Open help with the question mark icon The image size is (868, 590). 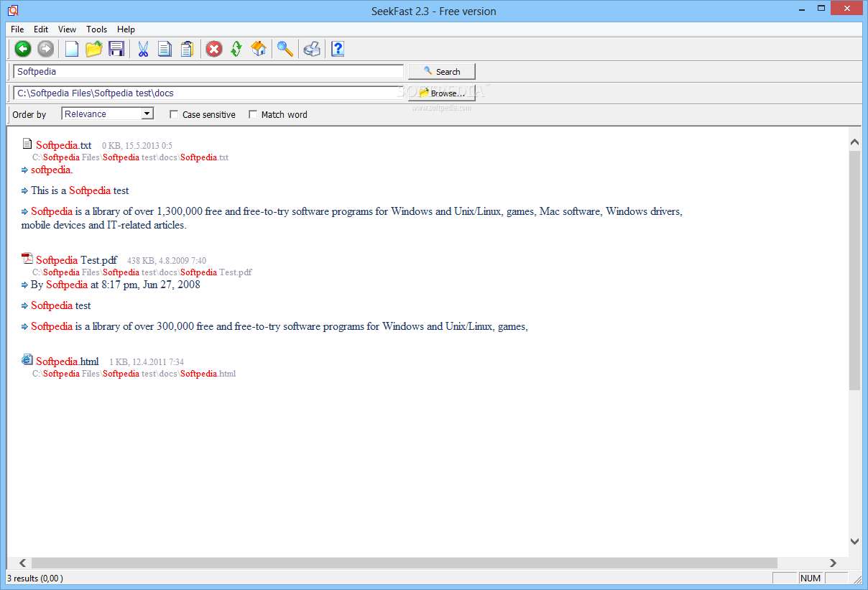(338, 49)
